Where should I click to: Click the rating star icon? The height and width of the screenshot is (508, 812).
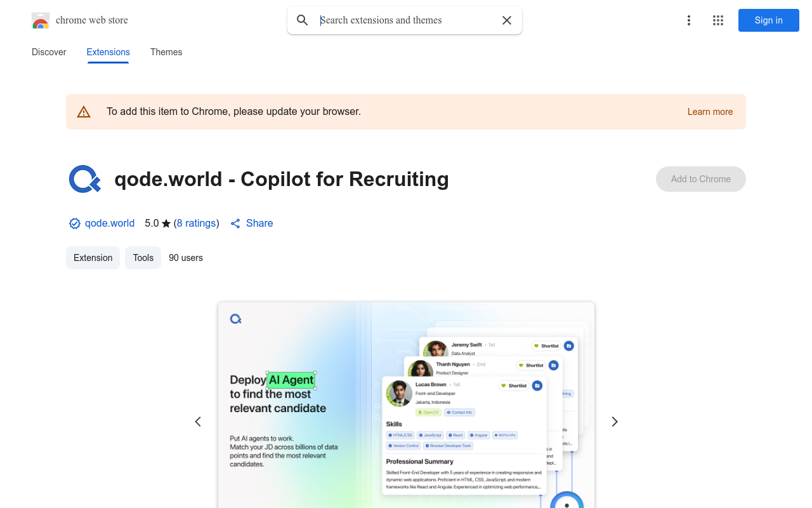click(x=166, y=224)
